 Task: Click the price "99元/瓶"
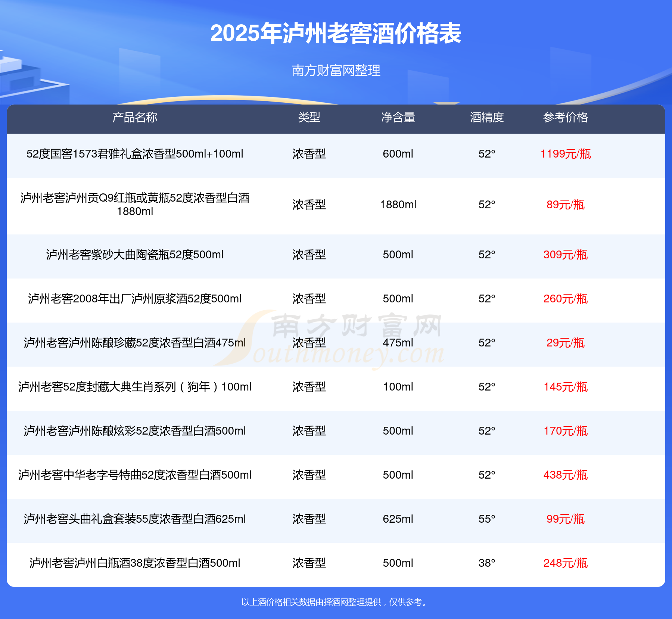[566, 519]
